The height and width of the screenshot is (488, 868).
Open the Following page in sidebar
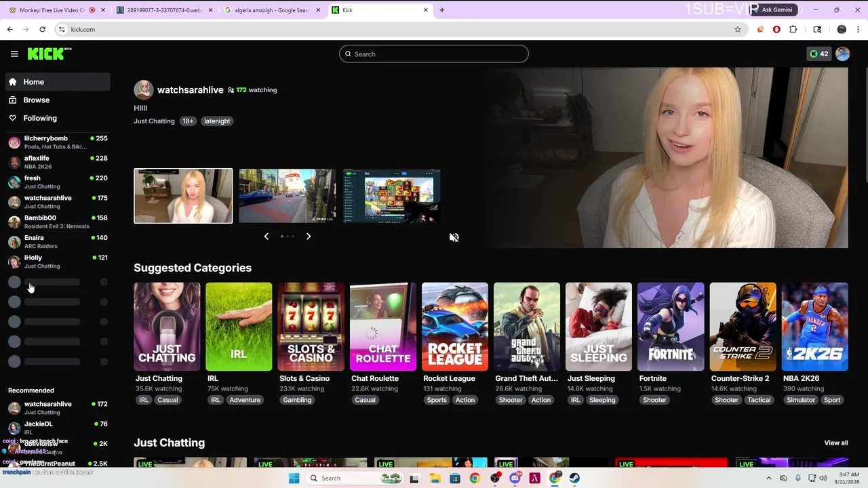pos(58,118)
